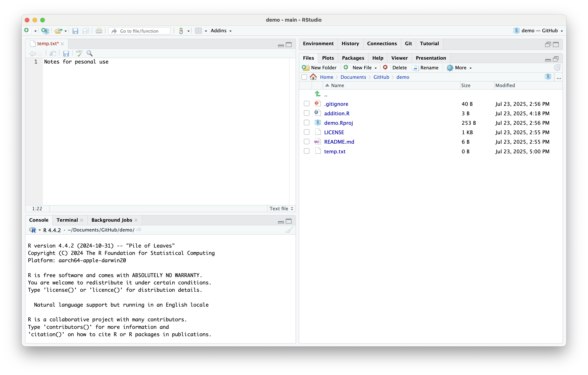Check the box next to addition.R

(306, 113)
